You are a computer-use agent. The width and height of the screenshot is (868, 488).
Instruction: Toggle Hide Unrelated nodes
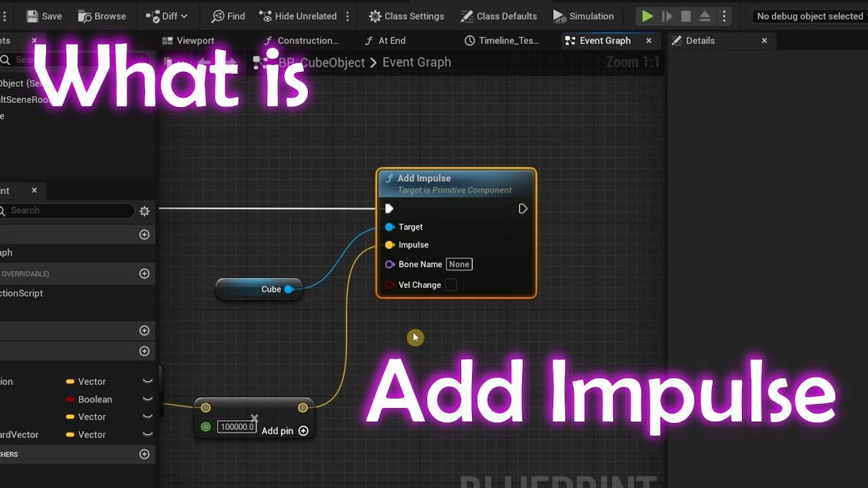[x=297, y=16]
